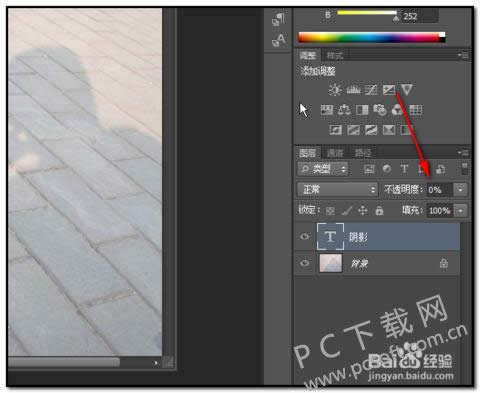
Task: Pick a color from the spectrum ramp
Action: tap(369, 37)
